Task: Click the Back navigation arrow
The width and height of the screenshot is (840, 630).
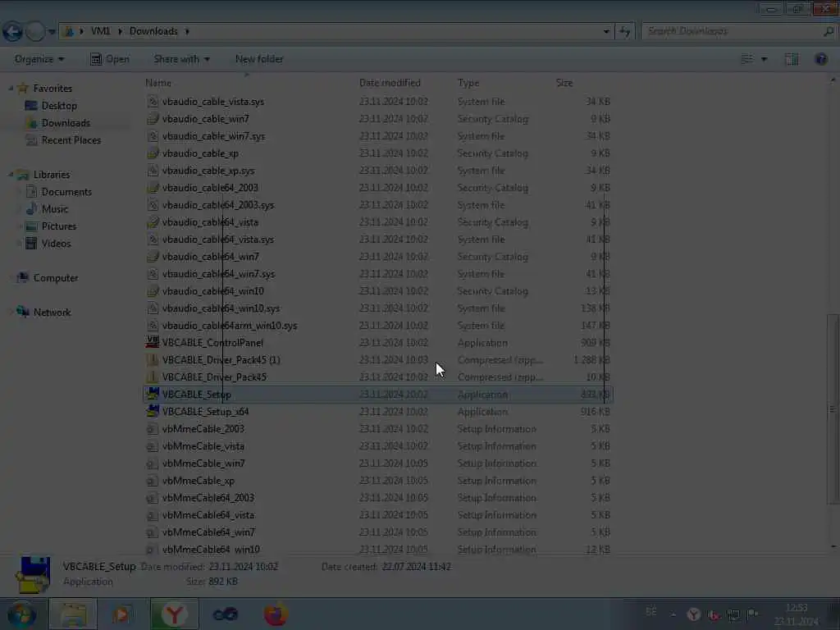Action: click(12, 32)
